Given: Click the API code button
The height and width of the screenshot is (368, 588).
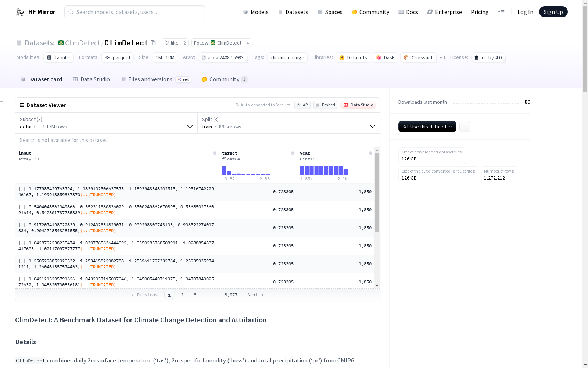Looking at the screenshot, I should pyautogui.click(x=302, y=105).
